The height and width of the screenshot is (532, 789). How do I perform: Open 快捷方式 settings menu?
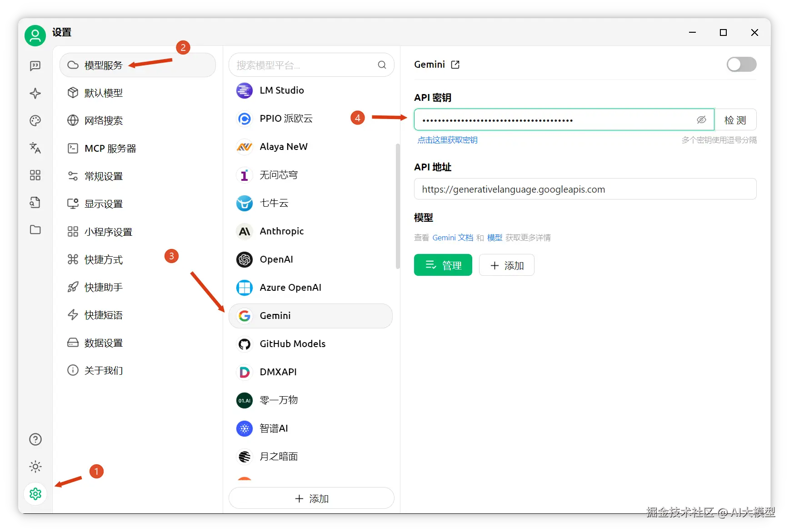[137, 259]
